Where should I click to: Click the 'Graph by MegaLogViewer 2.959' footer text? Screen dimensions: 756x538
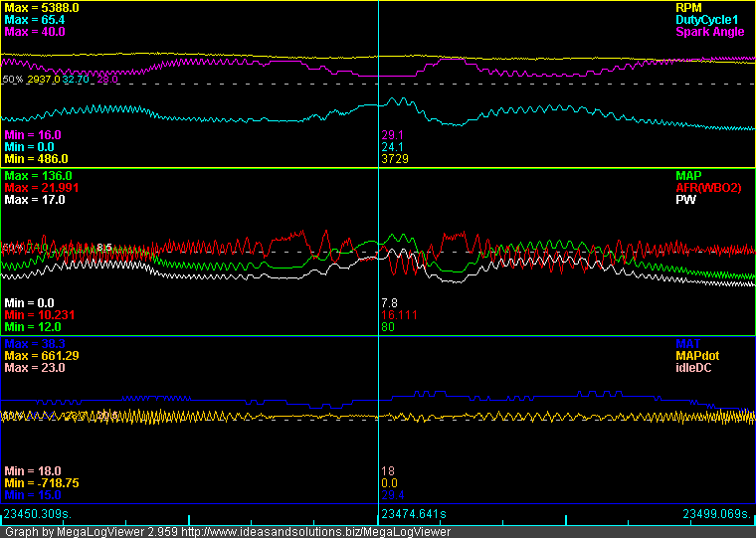click(92, 532)
